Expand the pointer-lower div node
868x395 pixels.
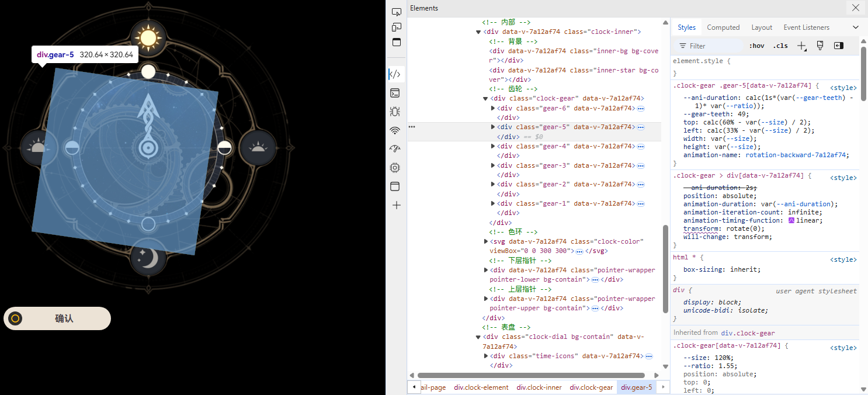[x=486, y=270]
